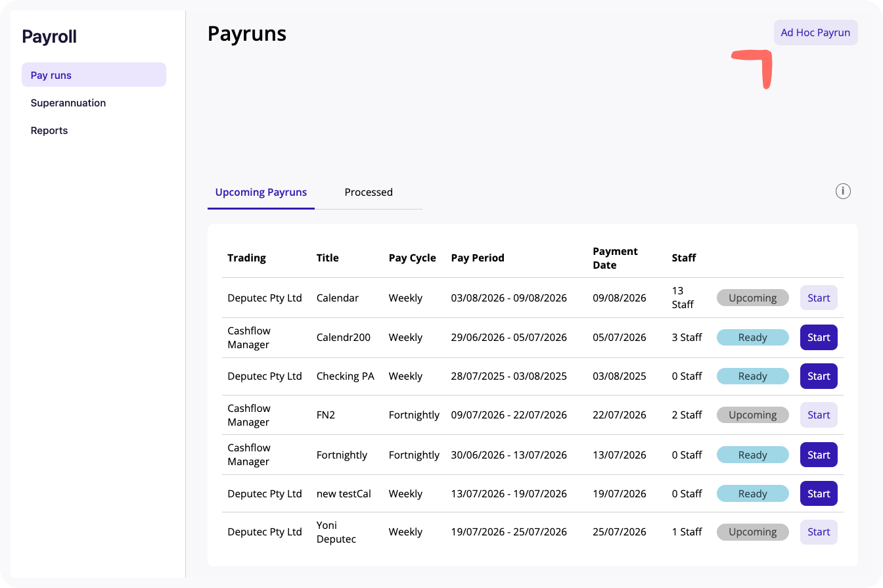Click the '3 Staff' cell

(x=687, y=337)
